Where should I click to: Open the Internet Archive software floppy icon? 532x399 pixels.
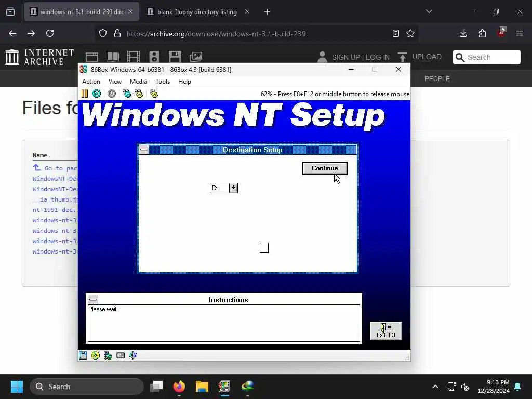pyautogui.click(x=175, y=57)
